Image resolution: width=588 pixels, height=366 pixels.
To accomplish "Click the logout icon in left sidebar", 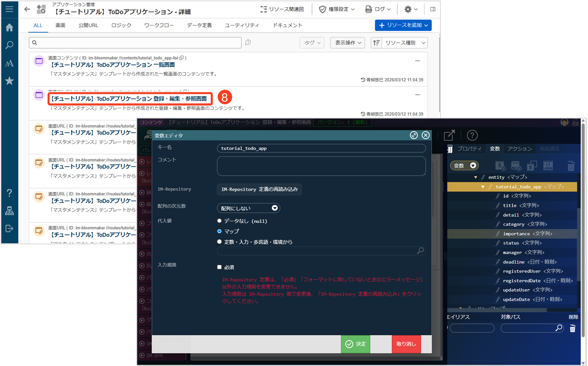I will (9, 229).
